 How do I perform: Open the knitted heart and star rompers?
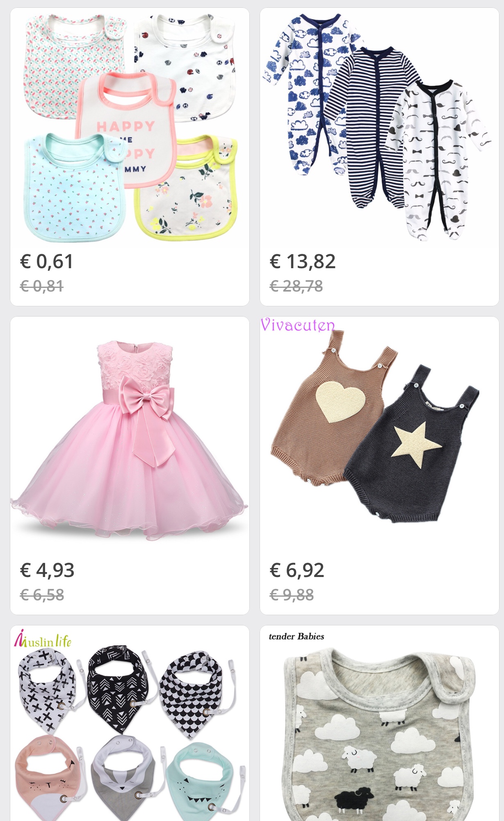pos(379,436)
